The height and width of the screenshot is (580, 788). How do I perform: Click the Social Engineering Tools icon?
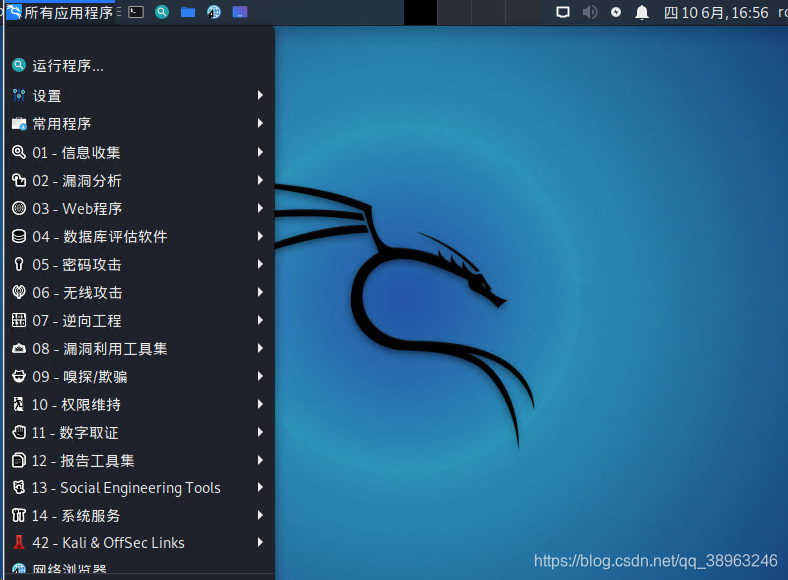click(19, 488)
